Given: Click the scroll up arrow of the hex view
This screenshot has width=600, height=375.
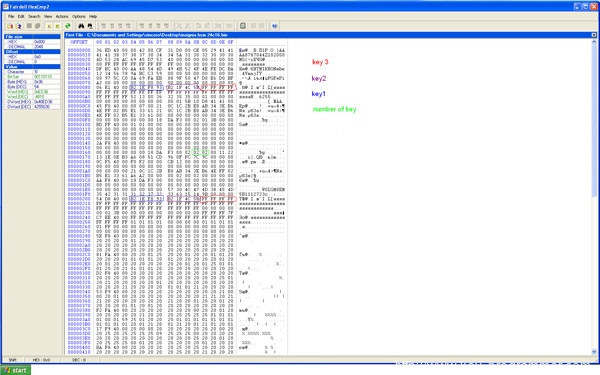Looking at the screenshot, I should [594, 42].
